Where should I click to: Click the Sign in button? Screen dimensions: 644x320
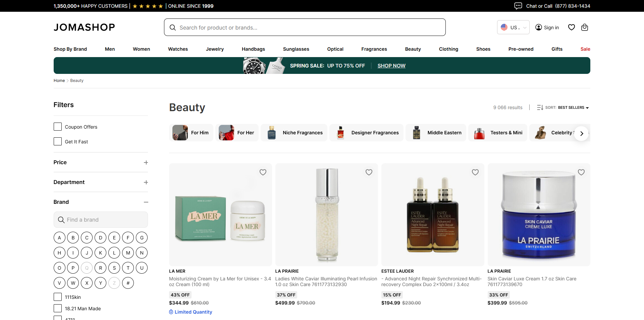[547, 27]
